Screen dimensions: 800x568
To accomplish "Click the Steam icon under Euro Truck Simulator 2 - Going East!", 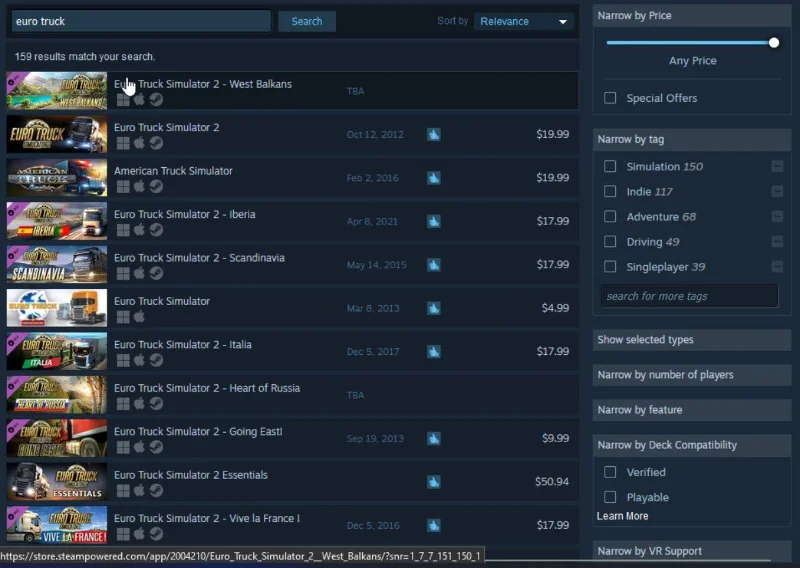I will tap(156, 447).
